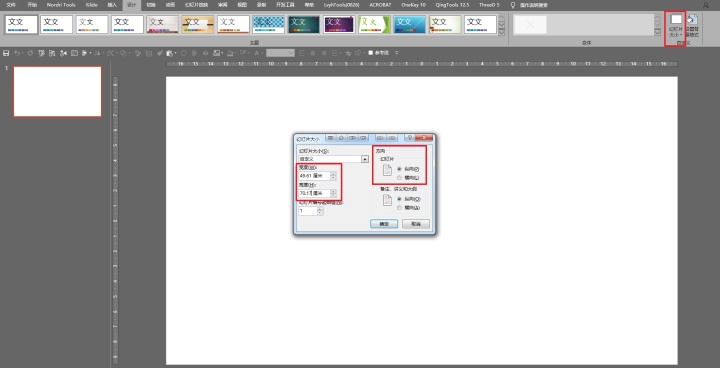Switch to the OneKey 10 tab

coord(413,5)
